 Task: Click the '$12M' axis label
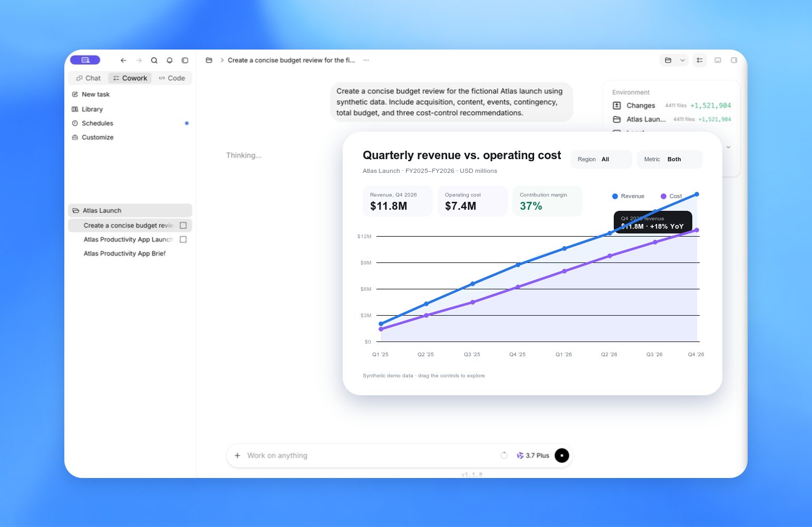pos(364,236)
